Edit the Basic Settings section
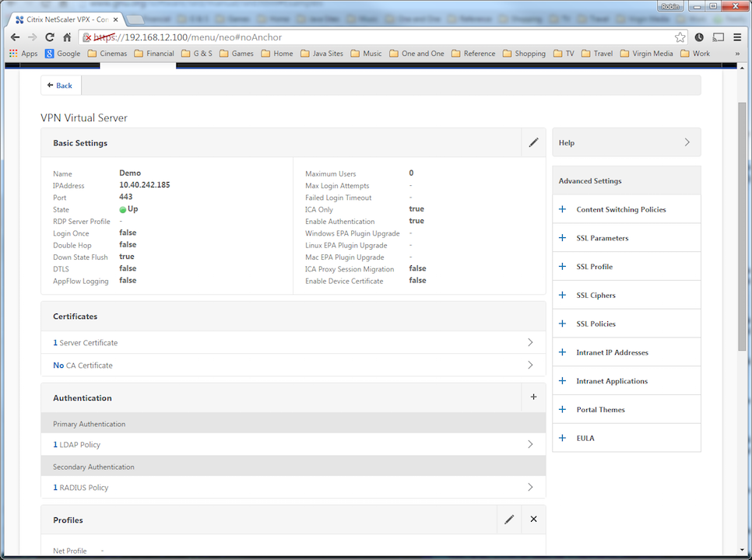Screen dimensions: 752x560 (x=532, y=142)
